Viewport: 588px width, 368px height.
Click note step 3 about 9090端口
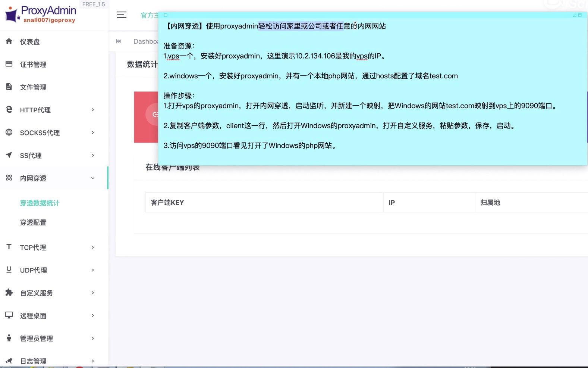pos(251,146)
